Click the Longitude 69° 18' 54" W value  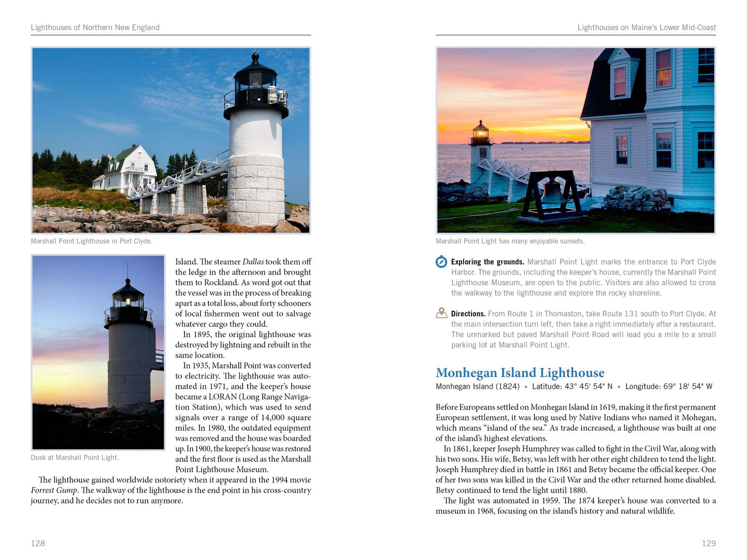669,386
